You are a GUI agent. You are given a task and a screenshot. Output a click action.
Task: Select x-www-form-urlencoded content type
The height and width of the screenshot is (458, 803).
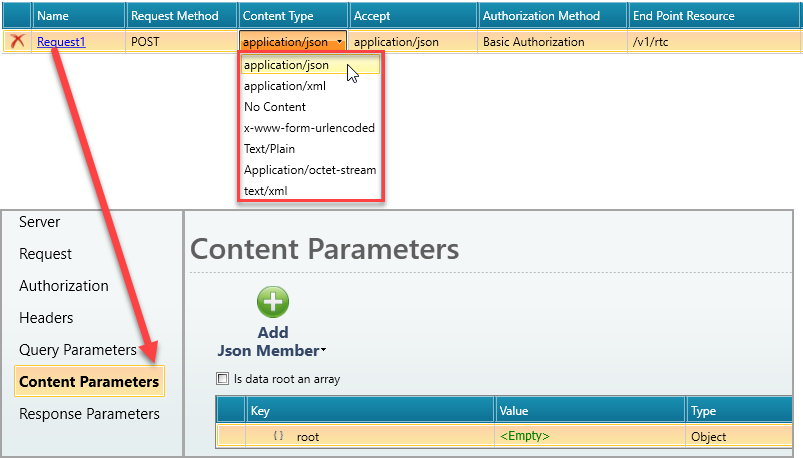click(x=309, y=128)
